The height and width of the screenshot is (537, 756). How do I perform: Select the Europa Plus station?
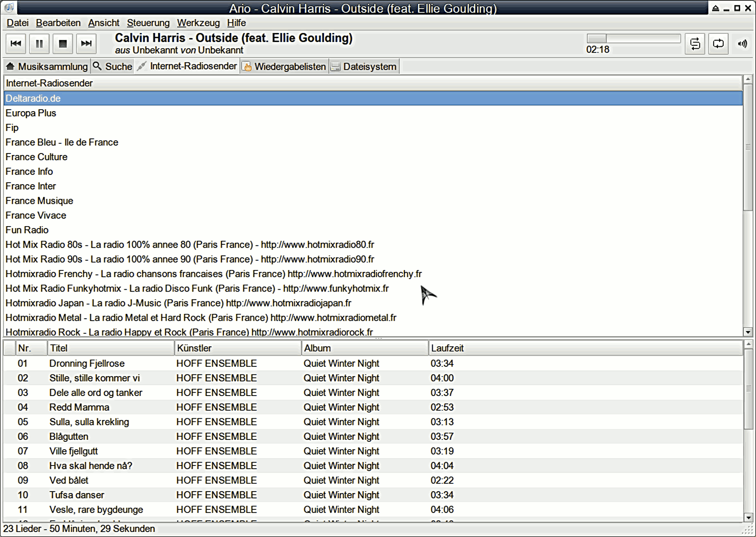click(x=373, y=113)
